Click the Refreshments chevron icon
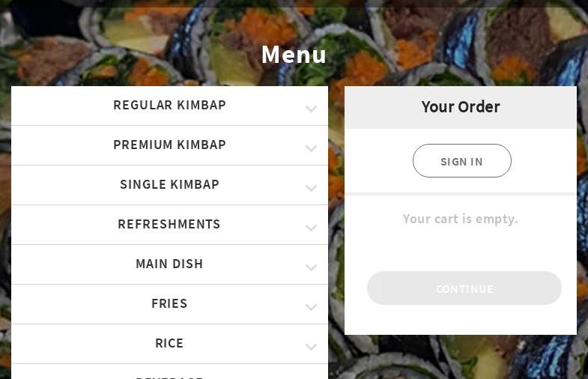Screen dimensions: 588x379 [312, 228]
